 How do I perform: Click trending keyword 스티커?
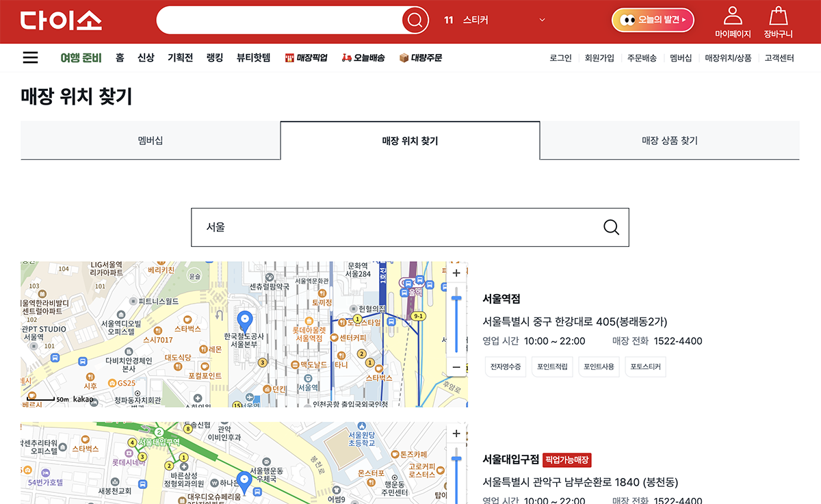(475, 20)
